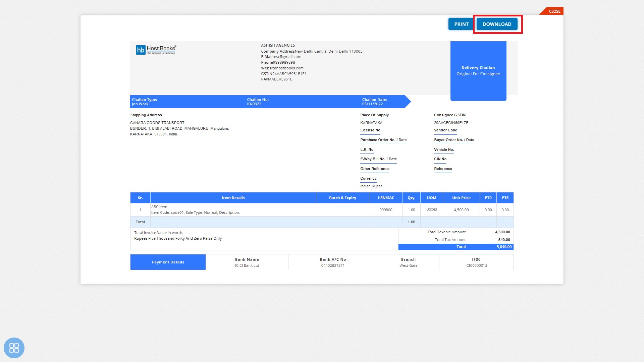Click branch West Gate
644x362 pixels.
408,265
